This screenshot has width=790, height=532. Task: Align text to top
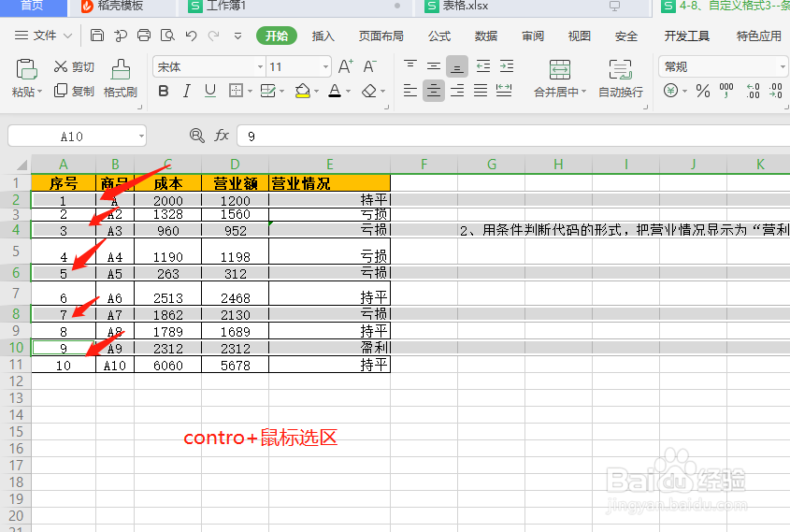(410, 66)
